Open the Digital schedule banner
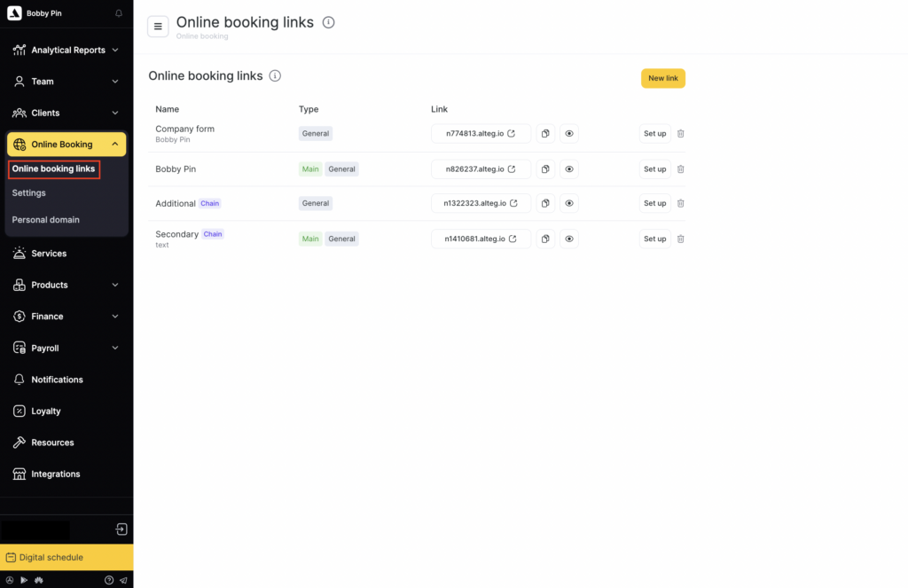Screen dimensions: 908x588 [67, 557]
